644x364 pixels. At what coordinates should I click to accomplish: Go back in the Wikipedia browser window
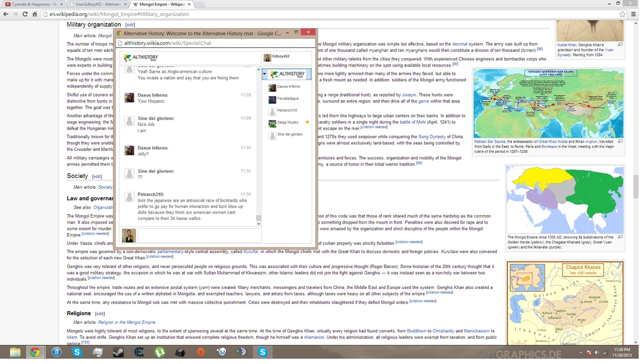pyautogui.click(x=6, y=14)
